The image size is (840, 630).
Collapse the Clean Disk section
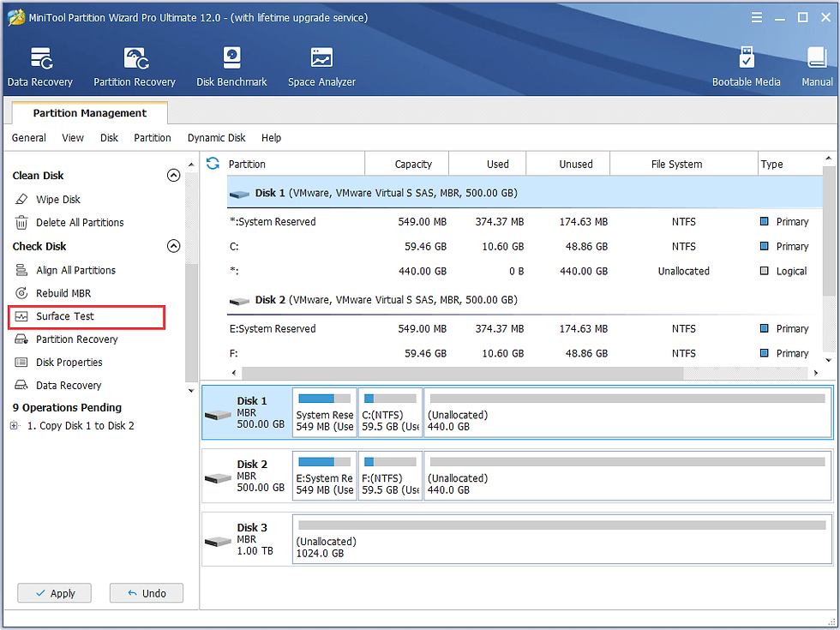173,175
